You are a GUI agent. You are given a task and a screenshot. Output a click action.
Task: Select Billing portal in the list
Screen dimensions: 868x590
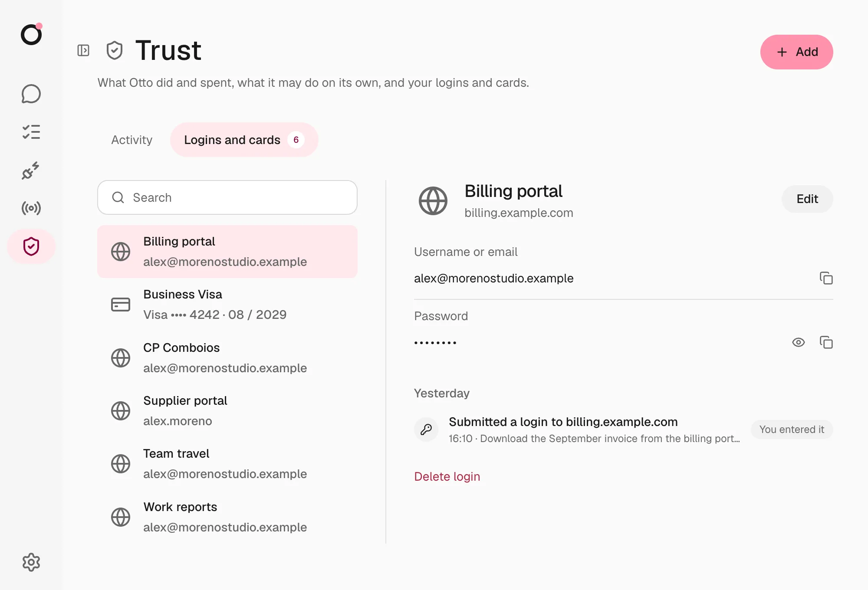tap(227, 252)
